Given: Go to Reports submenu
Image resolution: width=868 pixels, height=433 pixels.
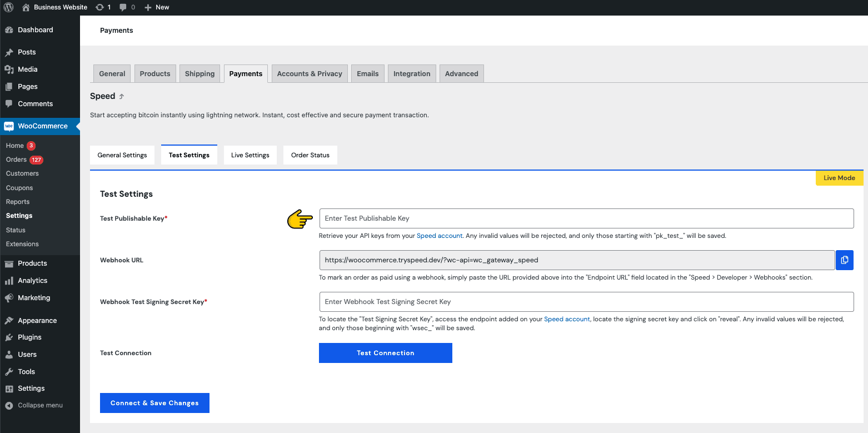Looking at the screenshot, I should tap(18, 202).
